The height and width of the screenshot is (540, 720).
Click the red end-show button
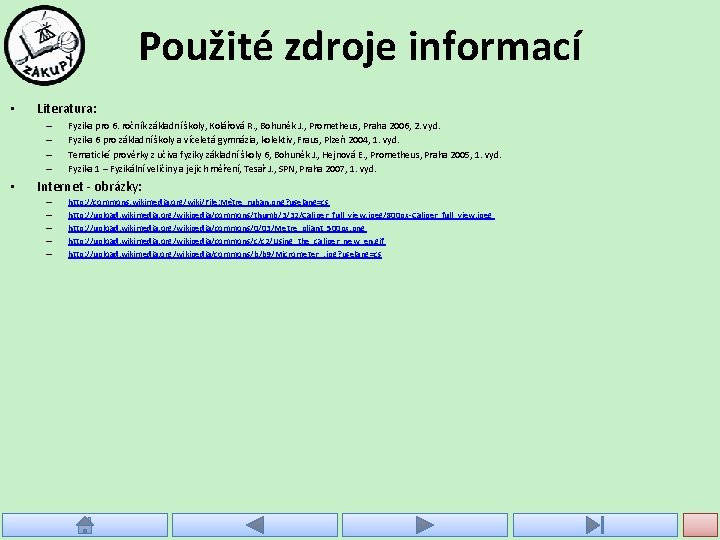point(700,525)
